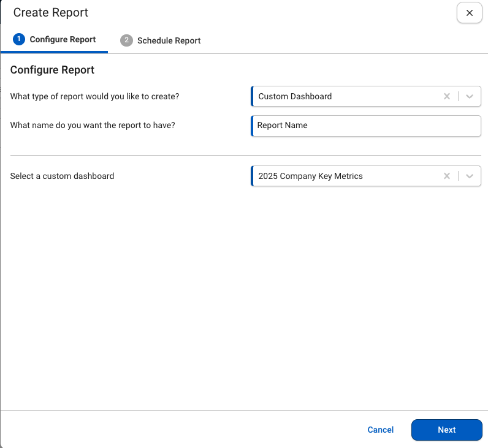
Task: Click 'What type of report' question label
Action: coord(94,96)
